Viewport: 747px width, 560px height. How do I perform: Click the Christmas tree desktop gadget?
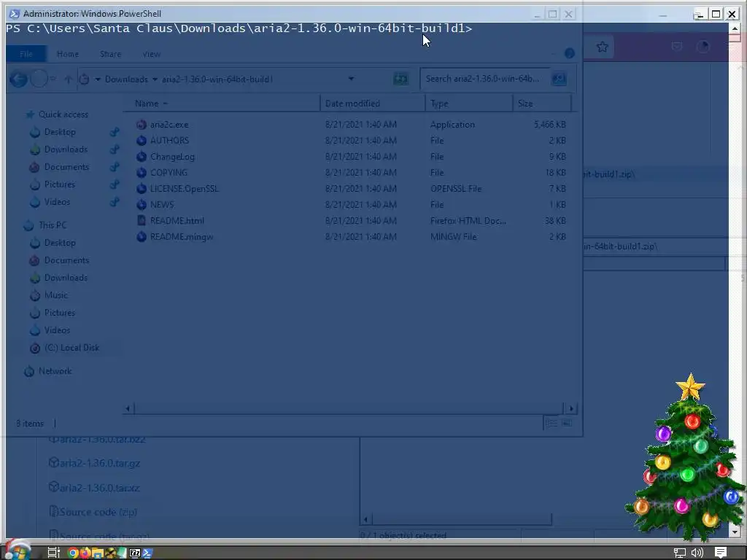tap(686, 459)
